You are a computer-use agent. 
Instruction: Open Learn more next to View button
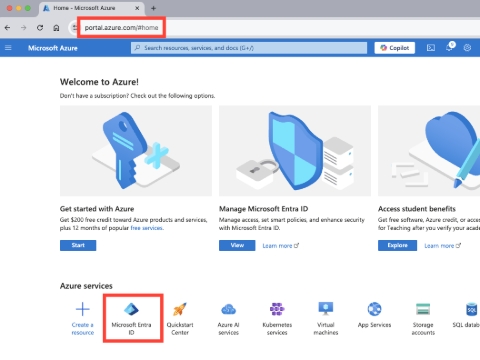click(x=281, y=246)
